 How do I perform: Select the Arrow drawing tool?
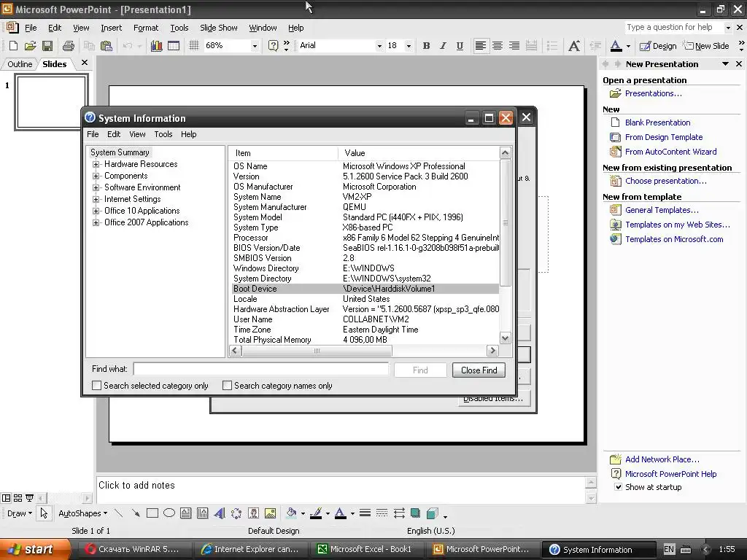pos(136,513)
